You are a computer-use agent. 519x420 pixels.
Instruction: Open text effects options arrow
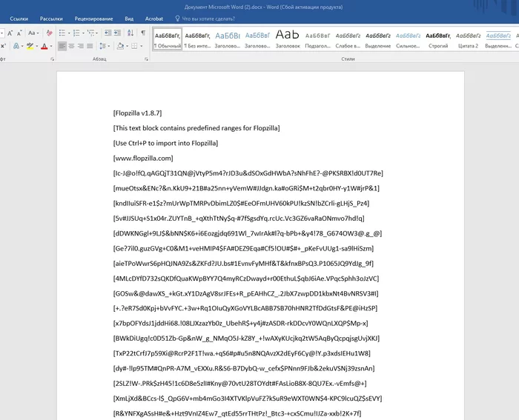22,46
